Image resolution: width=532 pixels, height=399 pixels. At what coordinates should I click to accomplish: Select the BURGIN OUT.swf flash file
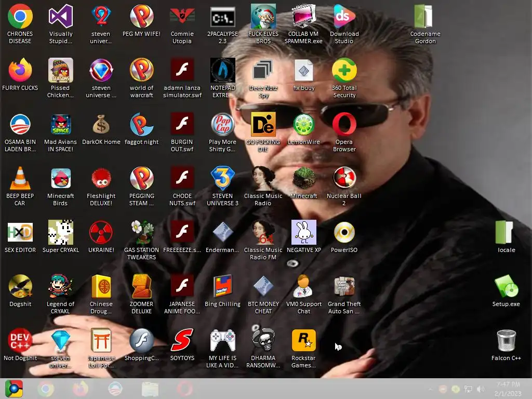(x=182, y=124)
